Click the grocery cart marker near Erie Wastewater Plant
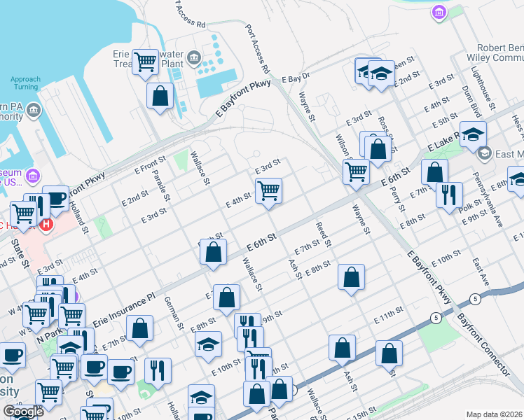This screenshot has height=420, width=524. coord(146,62)
